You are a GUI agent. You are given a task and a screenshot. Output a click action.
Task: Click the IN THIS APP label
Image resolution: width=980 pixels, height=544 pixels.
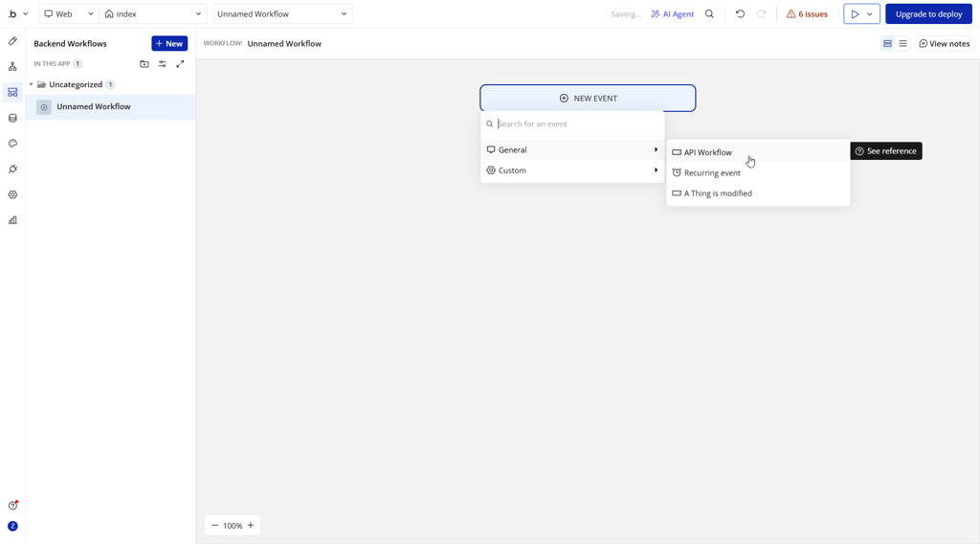click(52, 64)
